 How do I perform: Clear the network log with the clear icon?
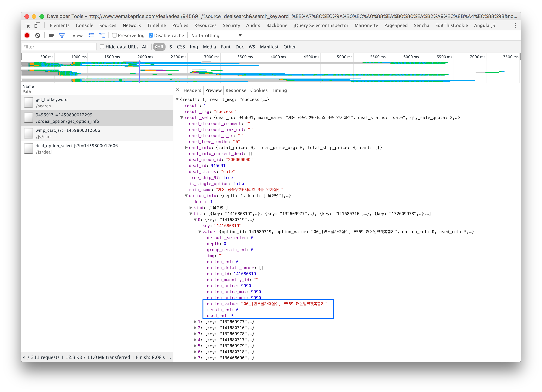38,35
